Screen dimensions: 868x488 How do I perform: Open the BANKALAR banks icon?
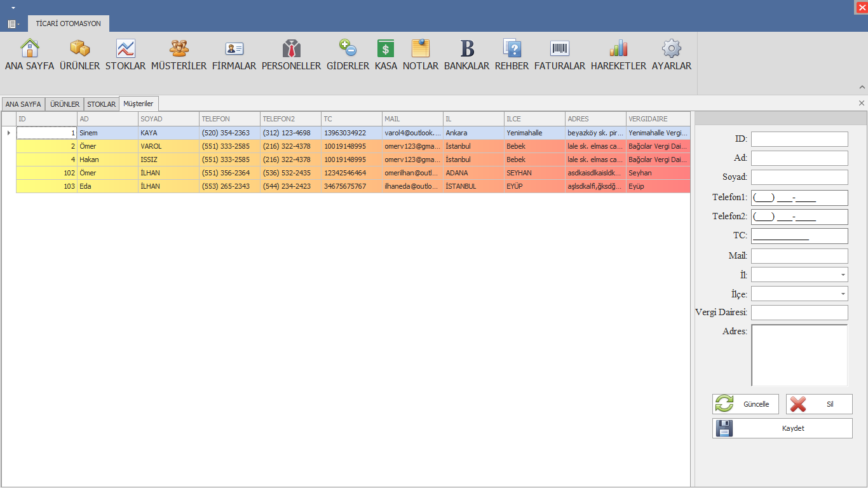point(467,49)
